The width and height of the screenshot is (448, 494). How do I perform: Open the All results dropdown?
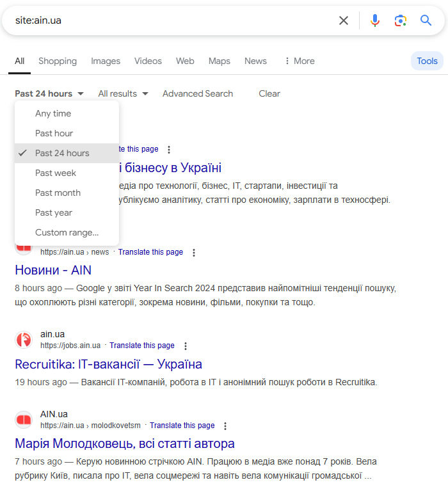pyautogui.click(x=123, y=93)
